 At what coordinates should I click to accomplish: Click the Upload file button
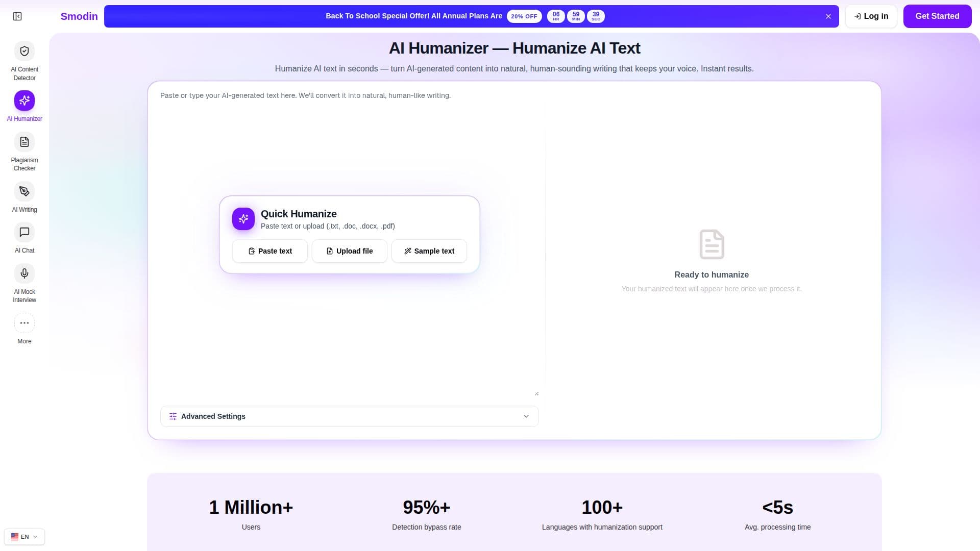tap(350, 251)
